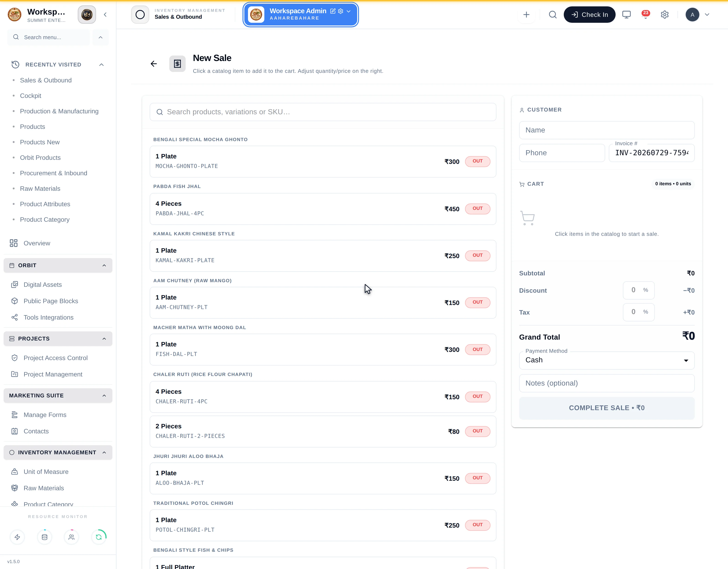Open the global search magnifier icon
This screenshot has width=728, height=569.
553,15
